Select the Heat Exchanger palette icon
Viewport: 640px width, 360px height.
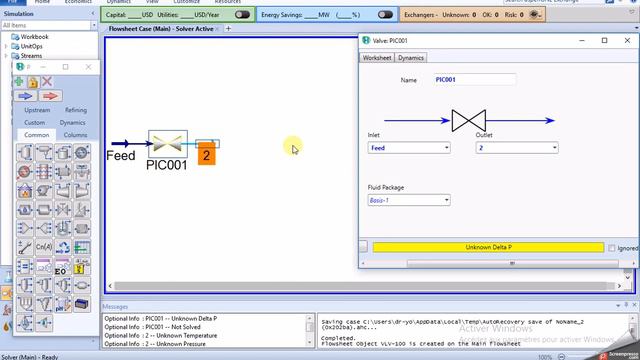click(63, 171)
